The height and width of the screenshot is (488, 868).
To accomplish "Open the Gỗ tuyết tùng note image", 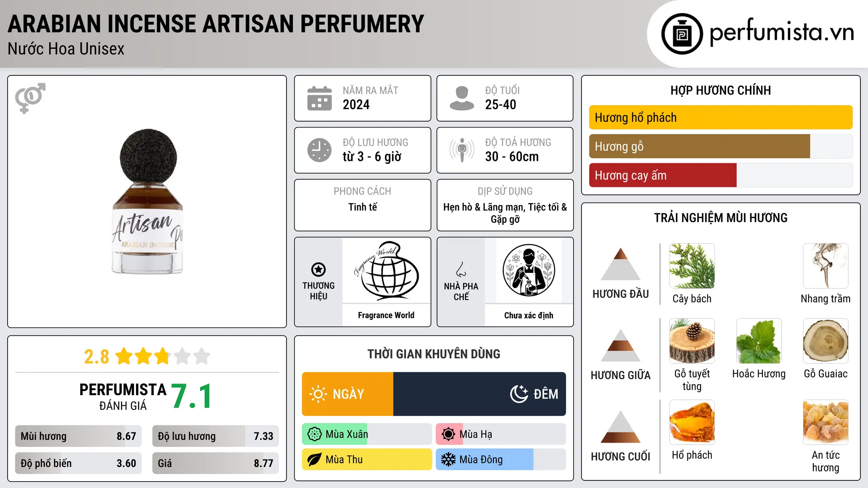I will (x=692, y=341).
